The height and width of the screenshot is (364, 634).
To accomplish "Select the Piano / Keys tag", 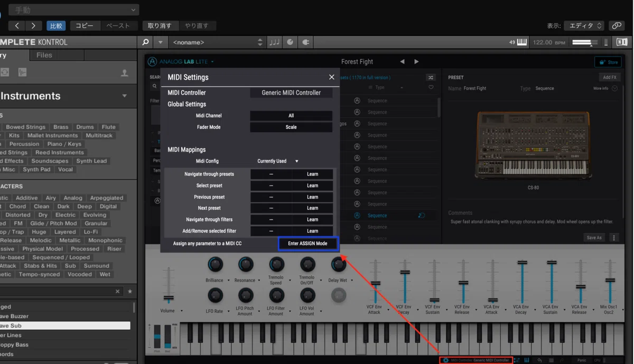I will click(64, 144).
